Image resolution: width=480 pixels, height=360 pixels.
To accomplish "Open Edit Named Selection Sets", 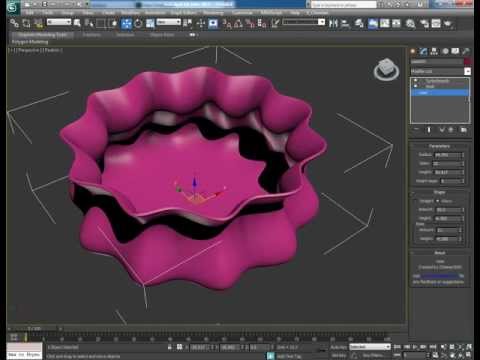I will [x=275, y=23].
